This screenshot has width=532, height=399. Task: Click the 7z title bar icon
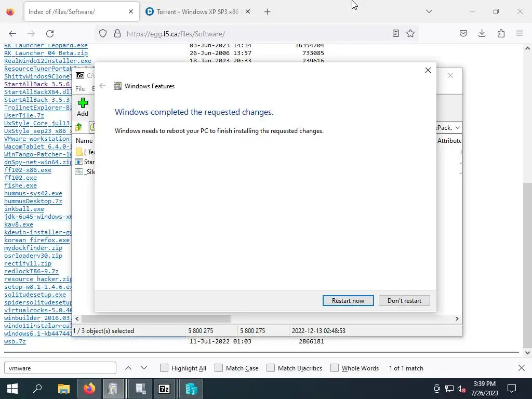click(80, 75)
